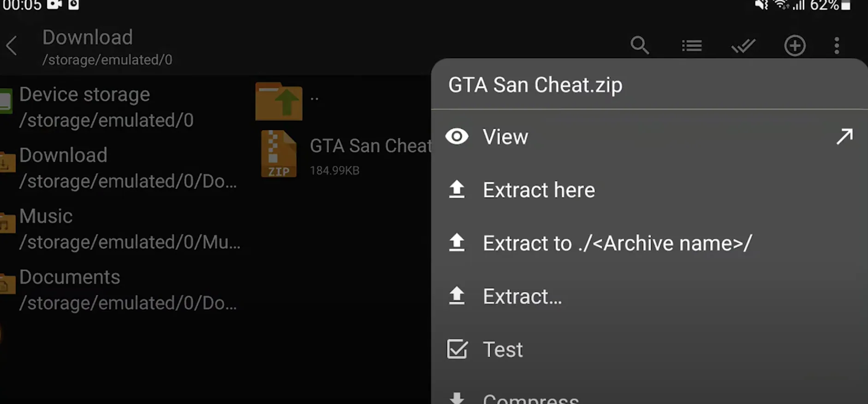Open the three-dot overflow menu
868x404 pixels.
[x=837, y=46]
